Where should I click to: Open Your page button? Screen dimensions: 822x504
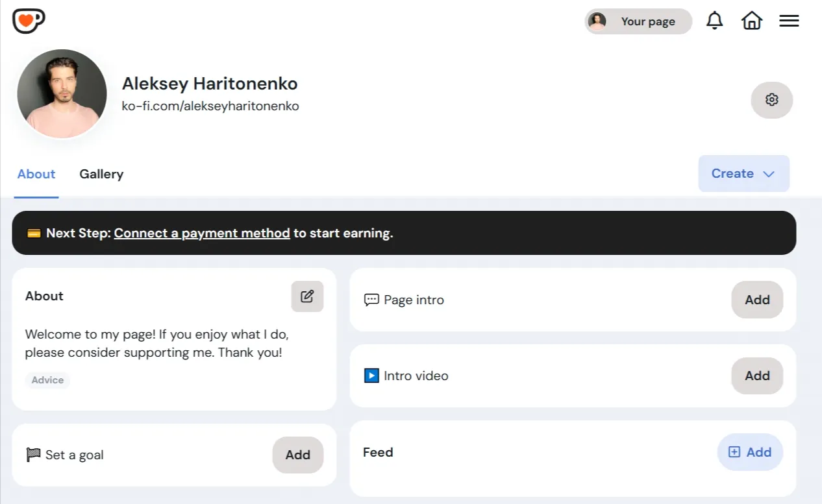[x=638, y=21]
